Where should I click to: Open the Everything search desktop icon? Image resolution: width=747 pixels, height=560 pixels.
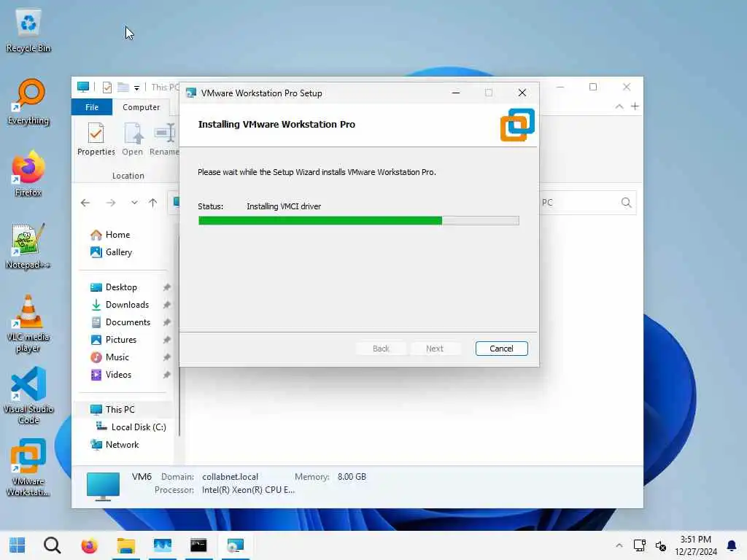tap(28, 102)
